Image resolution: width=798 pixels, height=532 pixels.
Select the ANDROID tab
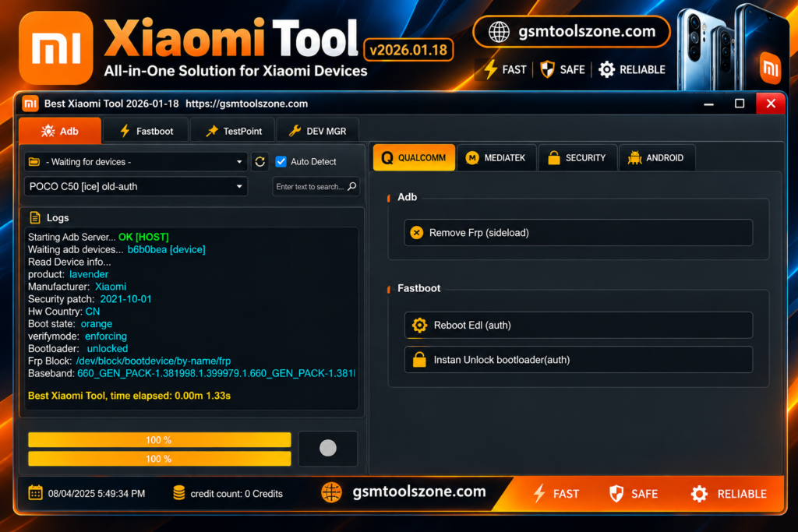tap(656, 157)
